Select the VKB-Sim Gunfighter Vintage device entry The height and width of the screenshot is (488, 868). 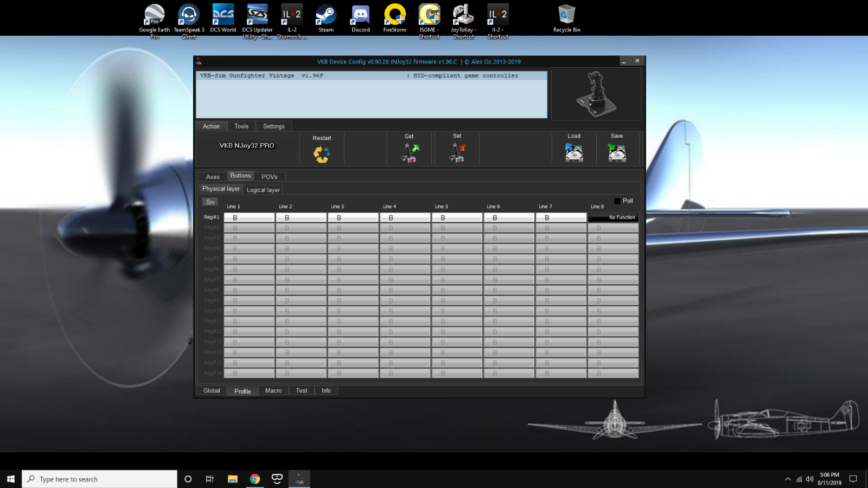click(371, 76)
